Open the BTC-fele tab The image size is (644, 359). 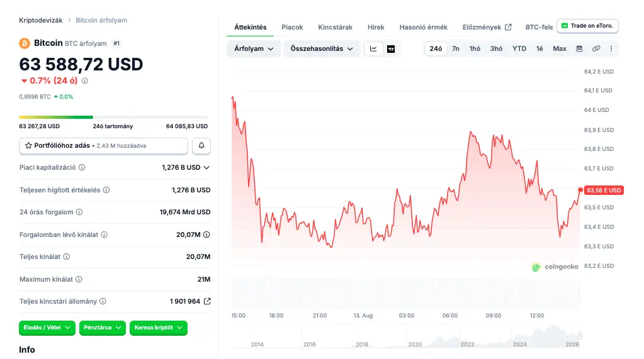click(x=539, y=27)
